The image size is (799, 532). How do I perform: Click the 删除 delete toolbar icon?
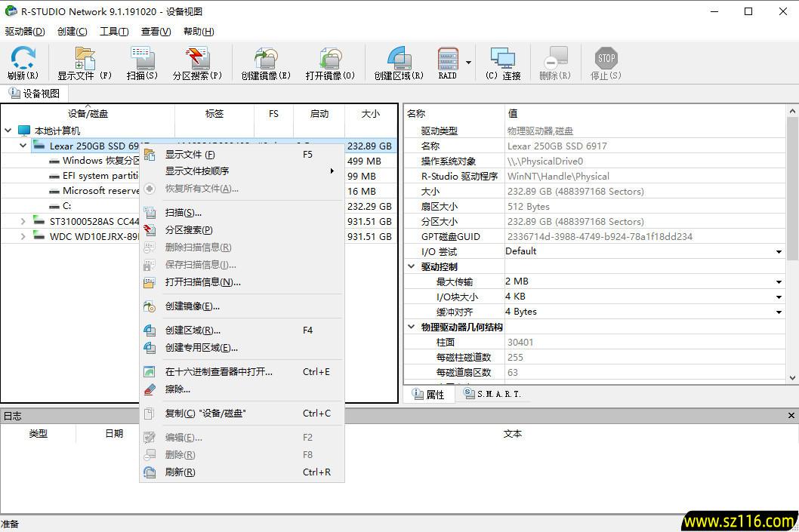(x=555, y=62)
